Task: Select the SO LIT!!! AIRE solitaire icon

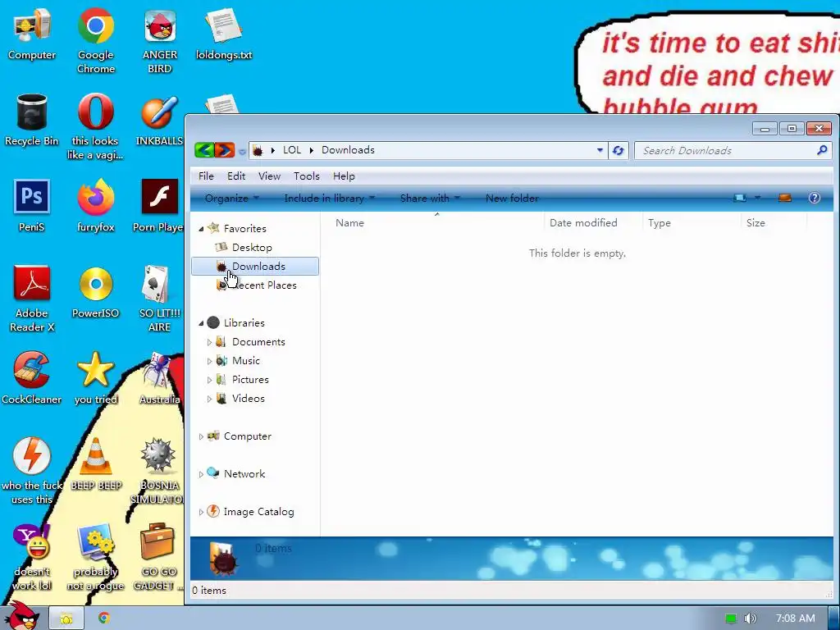Action: pos(160,299)
